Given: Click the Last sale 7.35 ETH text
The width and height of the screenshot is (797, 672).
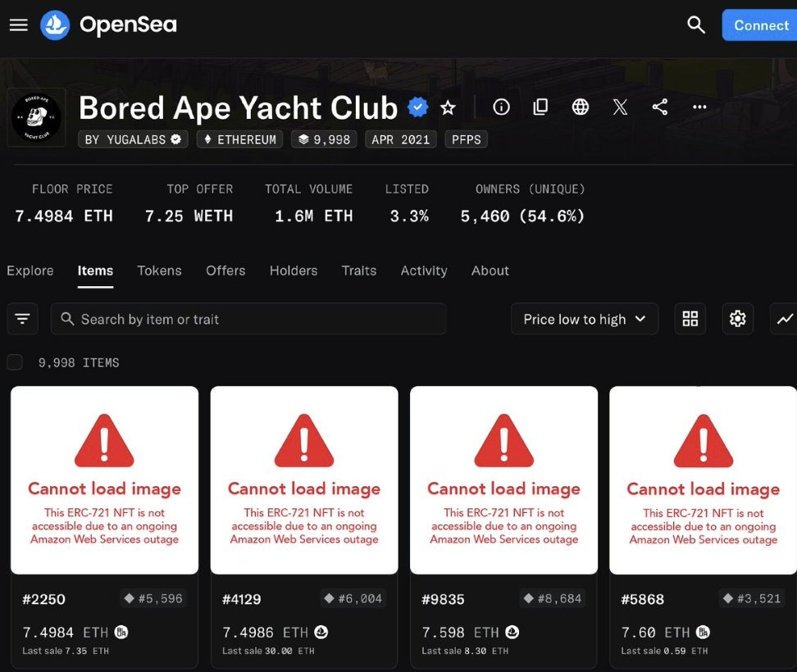Looking at the screenshot, I should pos(65,651).
